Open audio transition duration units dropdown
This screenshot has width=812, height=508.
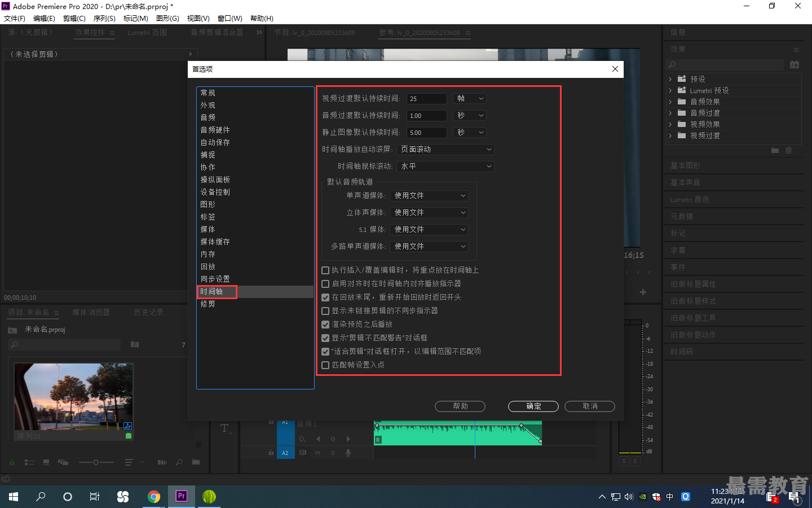(470, 116)
